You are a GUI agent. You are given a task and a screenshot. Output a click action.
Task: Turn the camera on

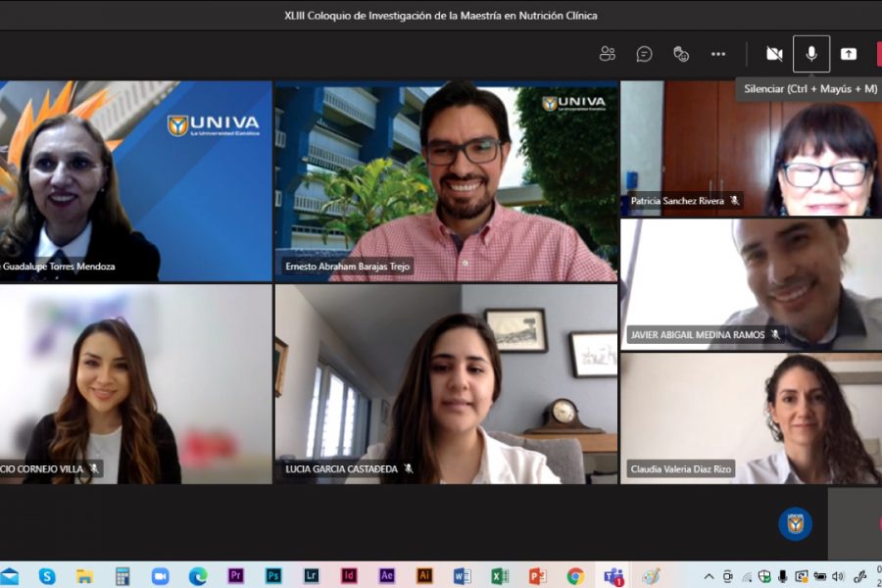(x=774, y=54)
